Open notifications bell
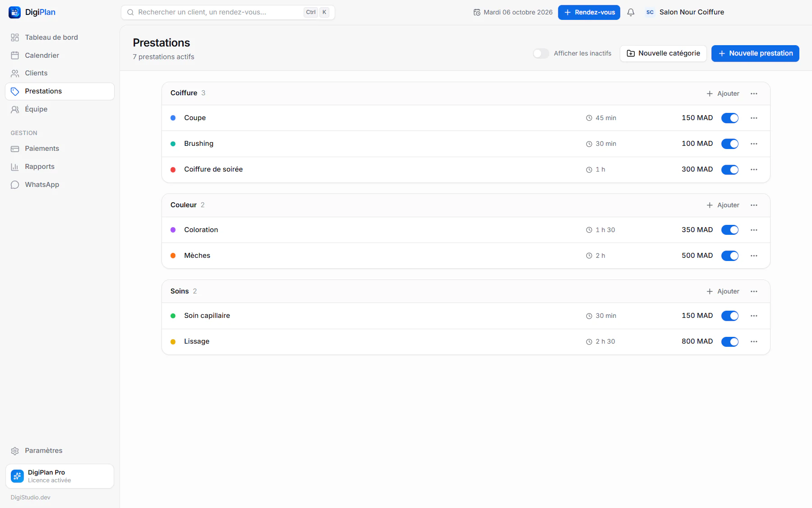 click(x=631, y=12)
